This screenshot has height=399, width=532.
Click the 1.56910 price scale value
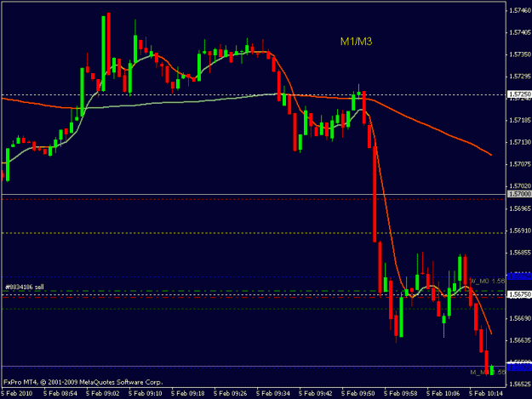[520, 231]
